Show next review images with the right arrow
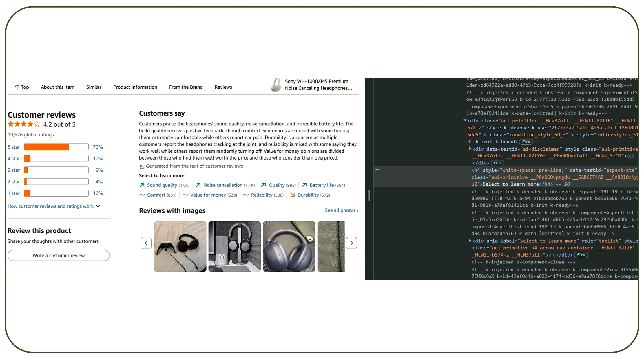This screenshot has height=359, width=644. click(x=351, y=243)
